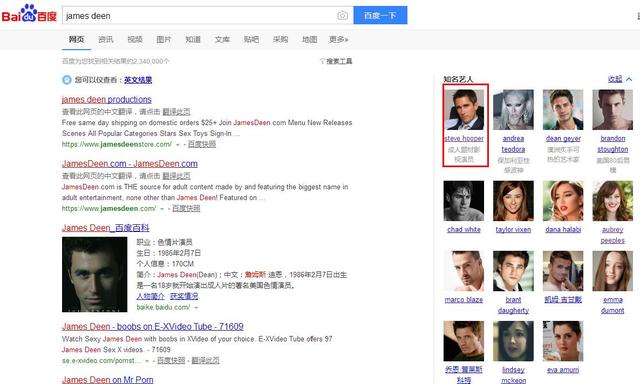Open 百度快照 for jamesdeenstore.com
The height and width of the screenshot is (384, 640).
[202, 144]
